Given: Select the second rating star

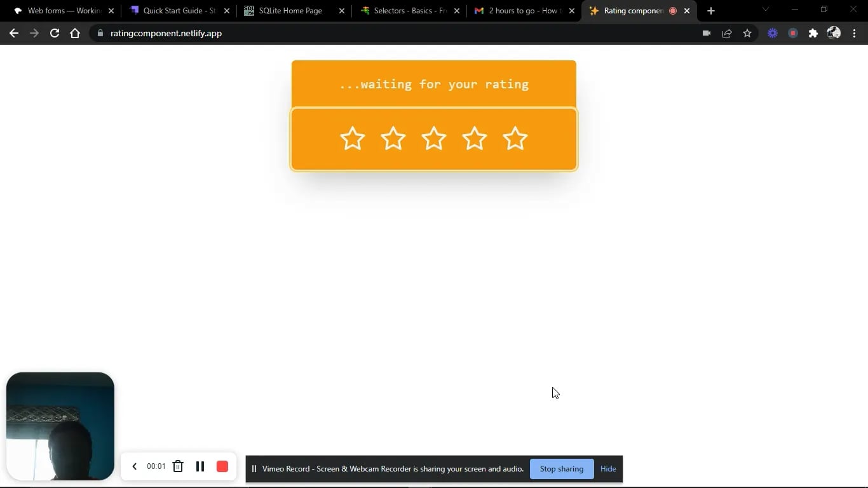Looking at the screenshot, I should 393,139.
